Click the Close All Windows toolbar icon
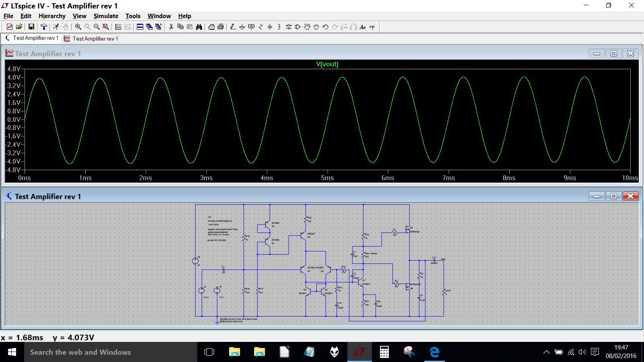This screenshot has width=644, height=362. pos(159,27)
